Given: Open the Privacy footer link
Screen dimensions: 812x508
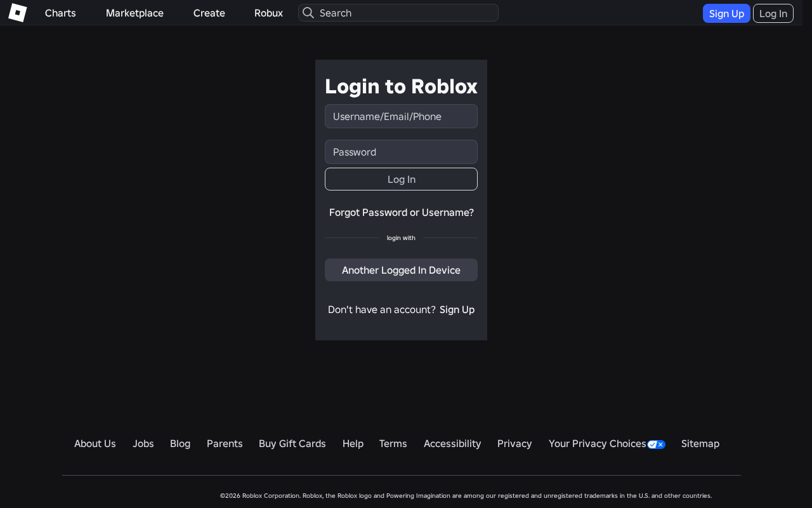Looking at the screenshot, I should [x=514, y=443].
